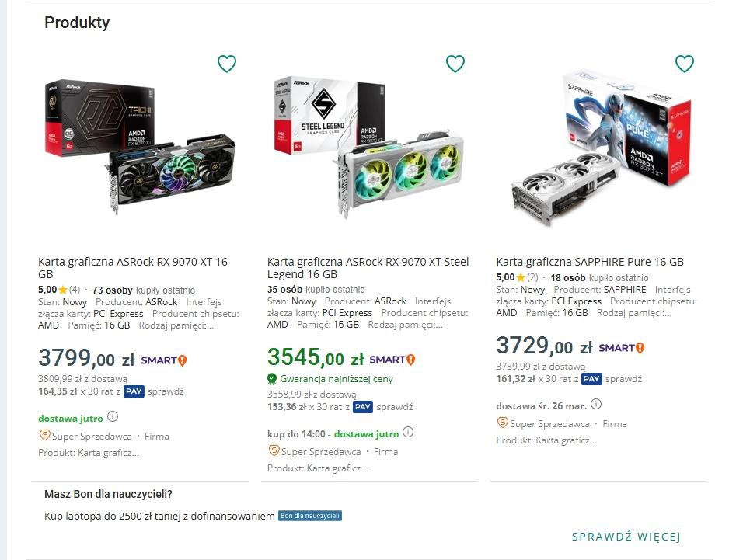Click info icon next to 'dostawa jutro' on first product
This screenshot has height=560, width=729.
(x=113, y=417)
